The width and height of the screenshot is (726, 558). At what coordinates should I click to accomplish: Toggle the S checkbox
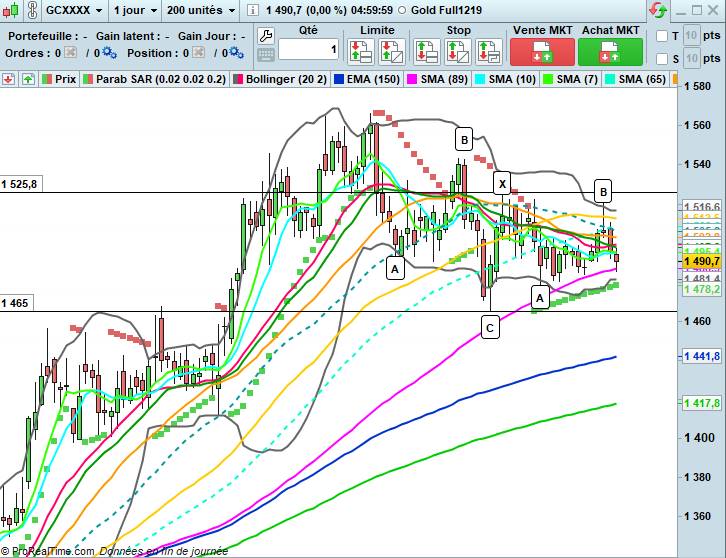tap(662, 58)
